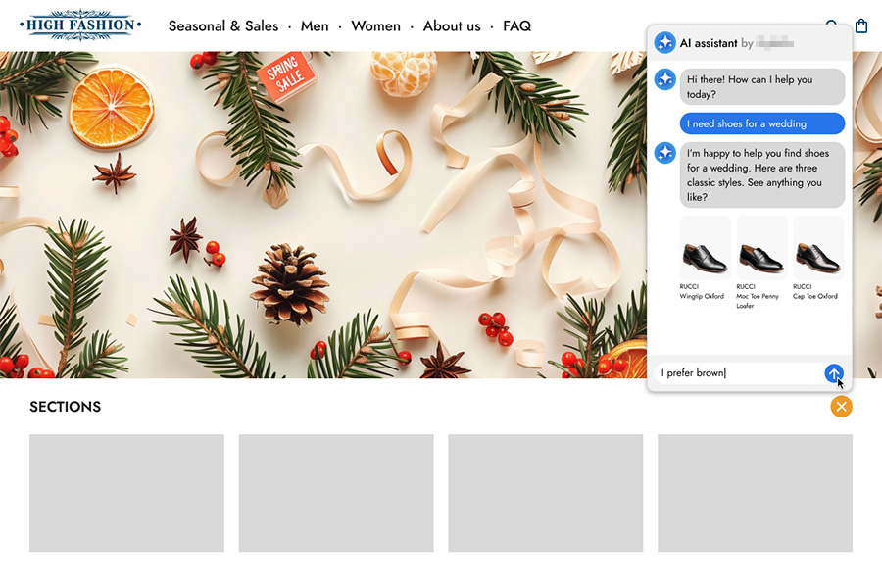Click the shopping bag icon
Viewport: 882px width, 588px height.
coord(861,26)
